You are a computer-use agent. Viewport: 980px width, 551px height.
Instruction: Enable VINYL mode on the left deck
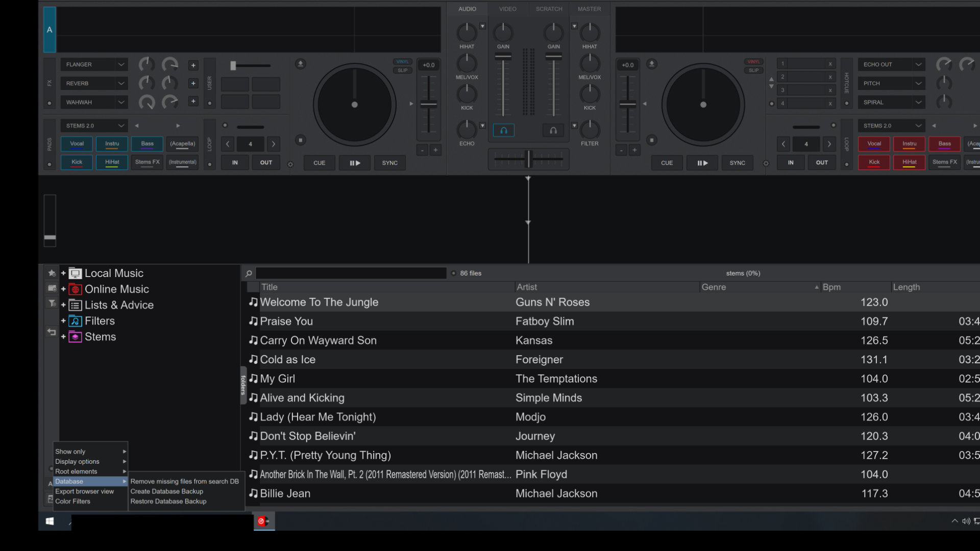[402, 61]
